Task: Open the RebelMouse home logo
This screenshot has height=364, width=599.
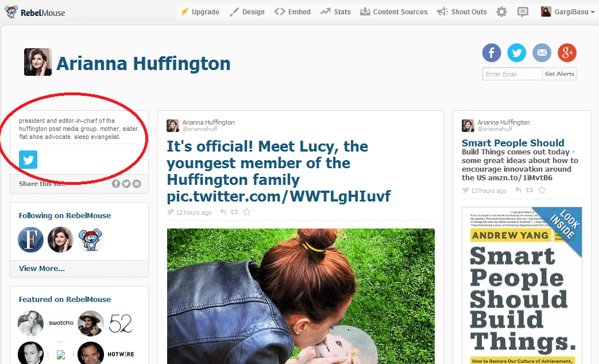Action: click(35, 12)
